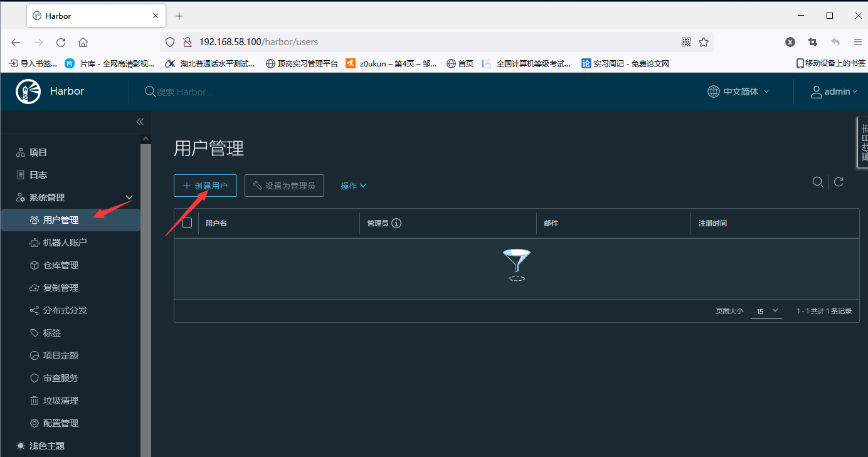Open 机器人账户 management
Image resolution: width=868 pixels, height=457 pixels.
60,242
